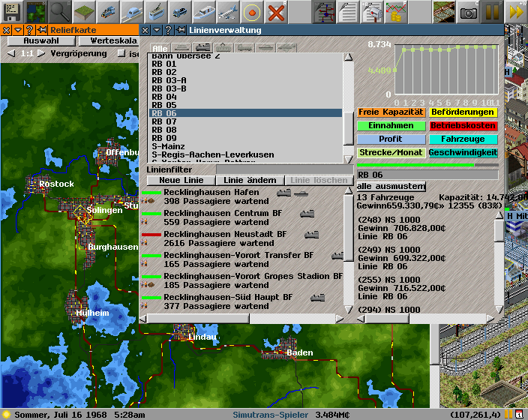Toggle the Einnahmen chart series
Screen dimensions: 528x420
click(391, 126)
